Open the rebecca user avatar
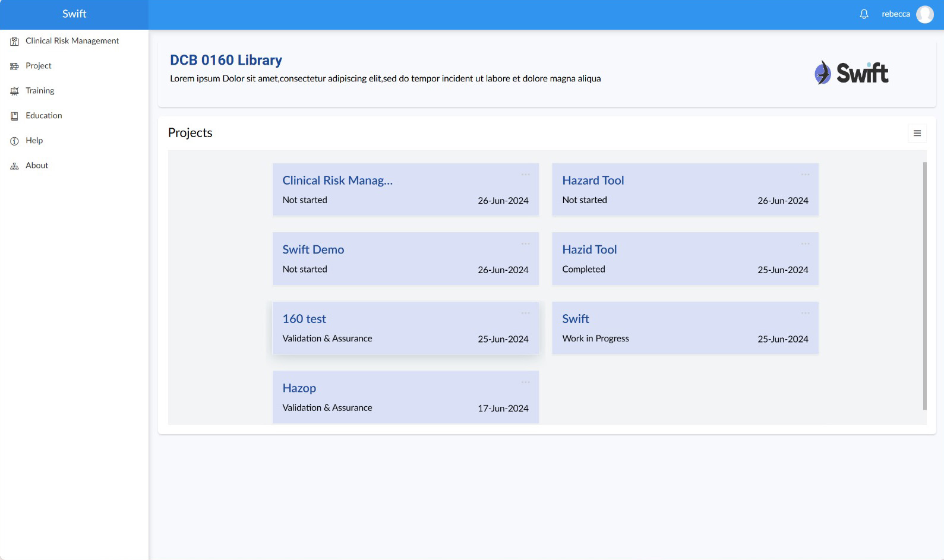Viewport: 944px width, 560px height. (924, 14)
